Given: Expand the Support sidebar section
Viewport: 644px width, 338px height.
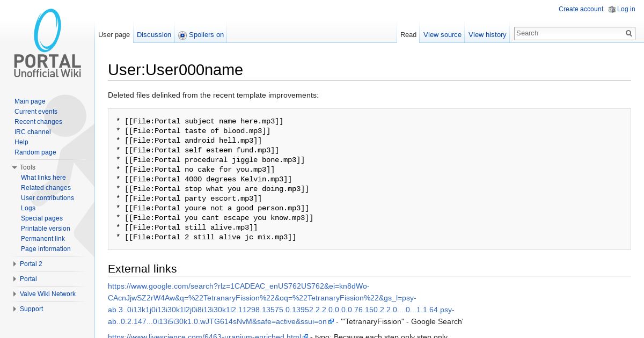Looking at the screenshot, I should coord(15,309).
